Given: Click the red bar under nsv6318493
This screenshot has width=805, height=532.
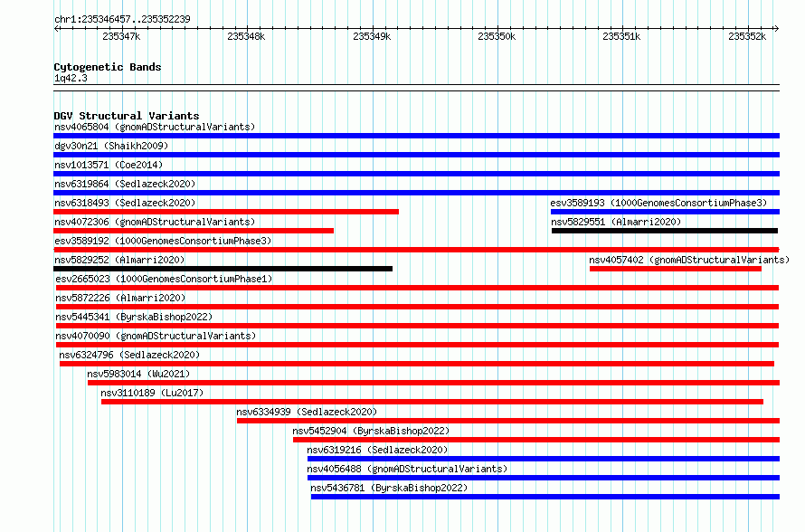Looking at the screenshot, I should click(x=226, y=212).
